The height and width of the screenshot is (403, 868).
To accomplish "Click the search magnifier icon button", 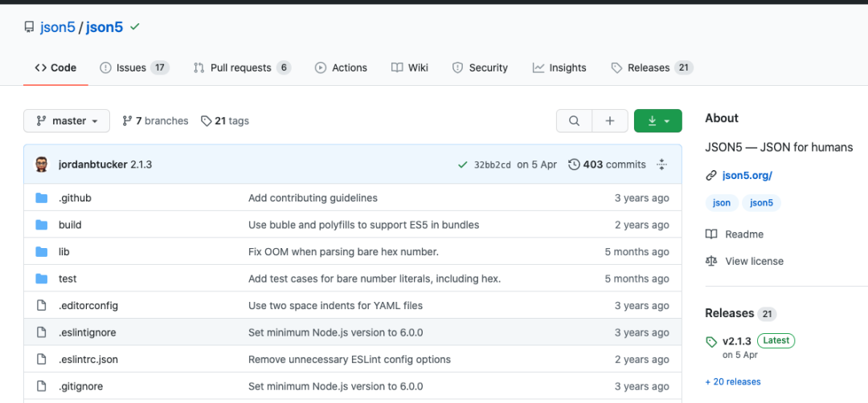I will (x=574, y=121).
